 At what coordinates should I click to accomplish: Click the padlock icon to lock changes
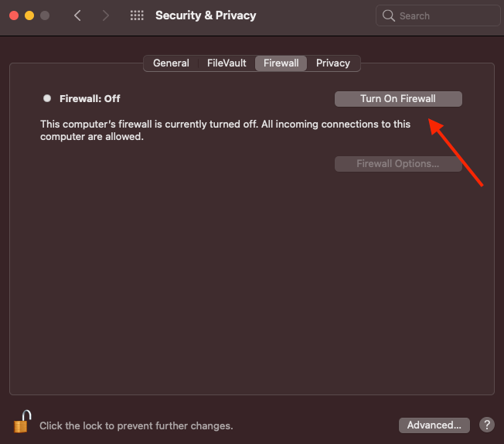22,422
